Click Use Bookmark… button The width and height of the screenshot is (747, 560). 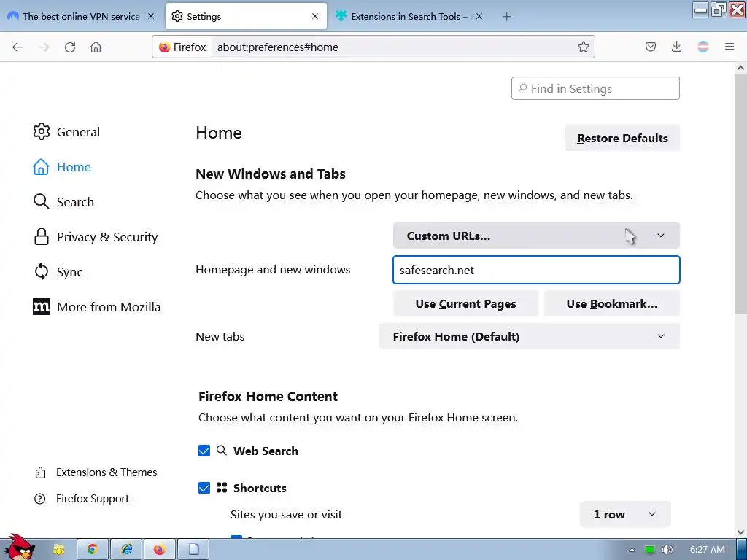(612, 304)
